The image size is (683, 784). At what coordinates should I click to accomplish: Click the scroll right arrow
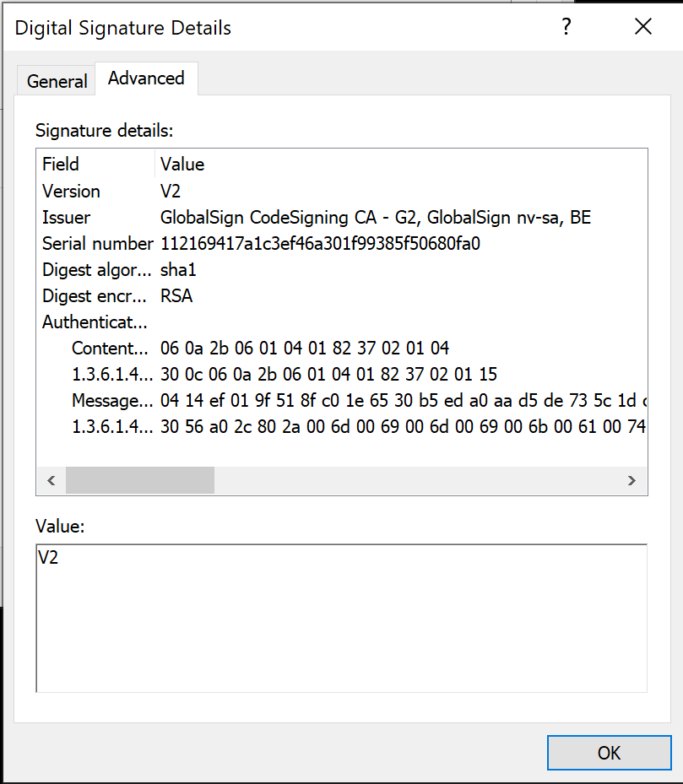632,480
